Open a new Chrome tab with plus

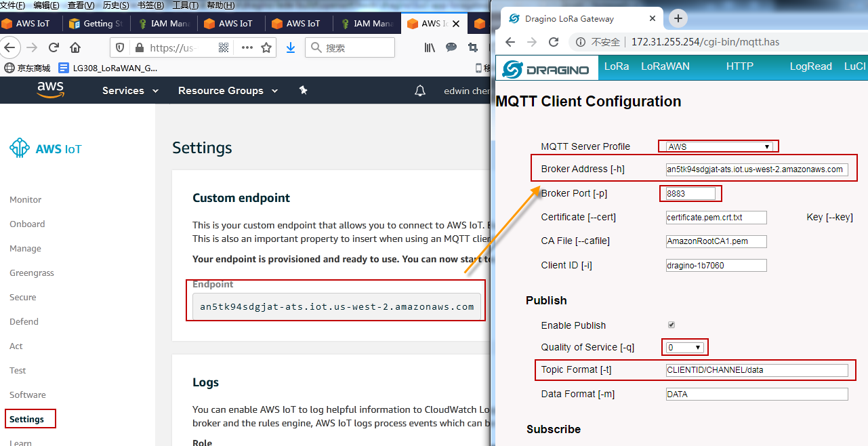click(x=678, y=18)
